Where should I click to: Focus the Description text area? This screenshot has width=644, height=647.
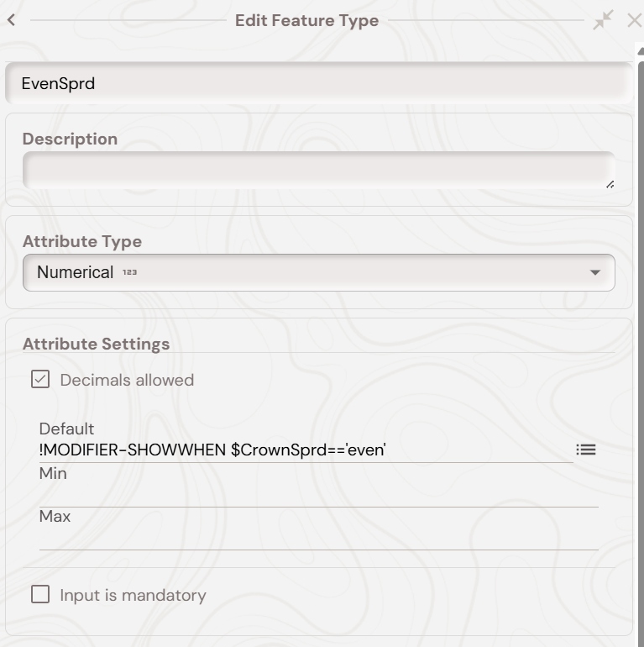318,171
